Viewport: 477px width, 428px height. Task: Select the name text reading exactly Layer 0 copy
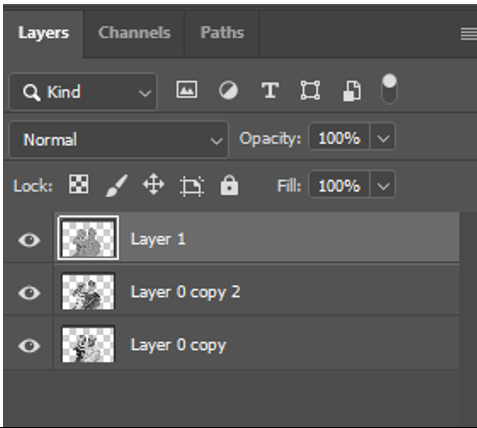click(178, 345)
